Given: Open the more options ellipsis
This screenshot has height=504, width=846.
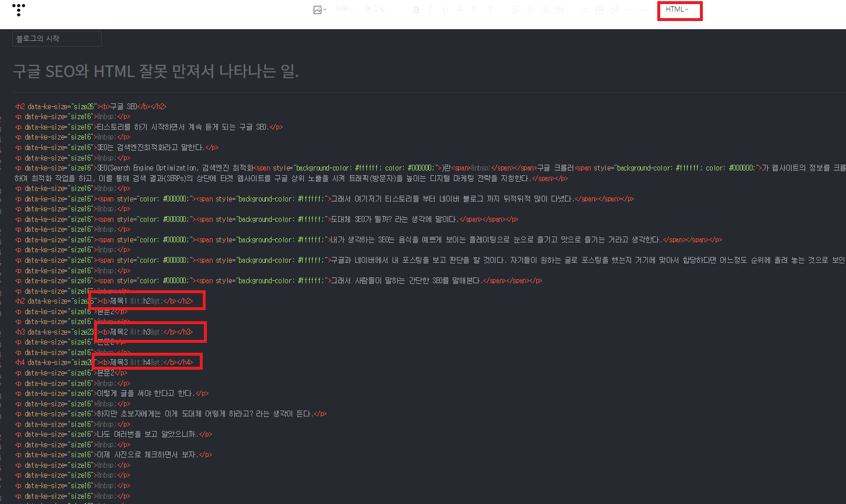Looking at the screenshot, I should [643, 10].
